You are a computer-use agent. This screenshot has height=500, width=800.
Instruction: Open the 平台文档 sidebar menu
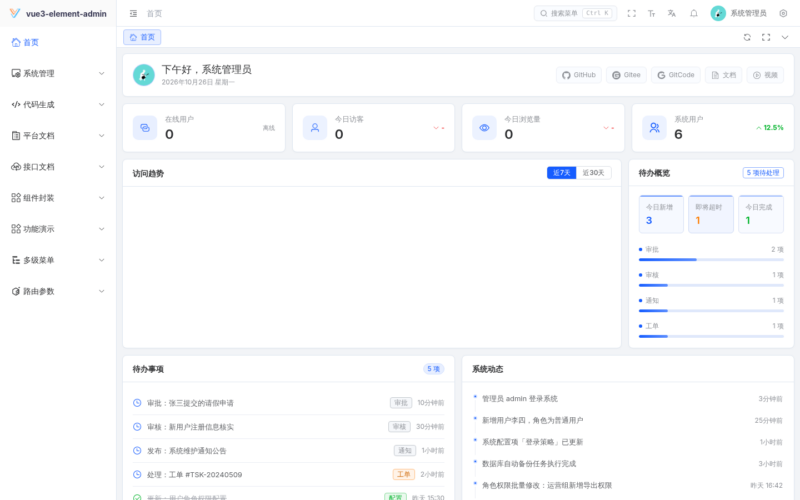tap(58, 136)
